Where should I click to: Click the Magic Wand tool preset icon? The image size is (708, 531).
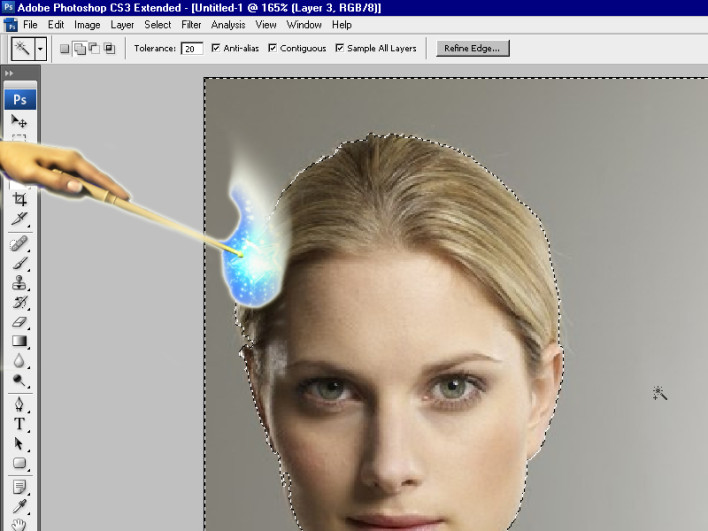(x=23, y=48)
